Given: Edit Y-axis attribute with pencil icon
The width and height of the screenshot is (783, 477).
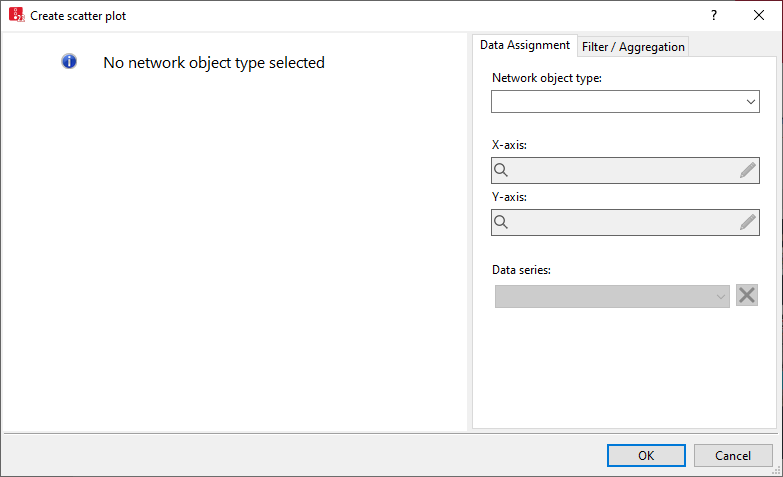Looking at the screenshot, I should point(748,222).
